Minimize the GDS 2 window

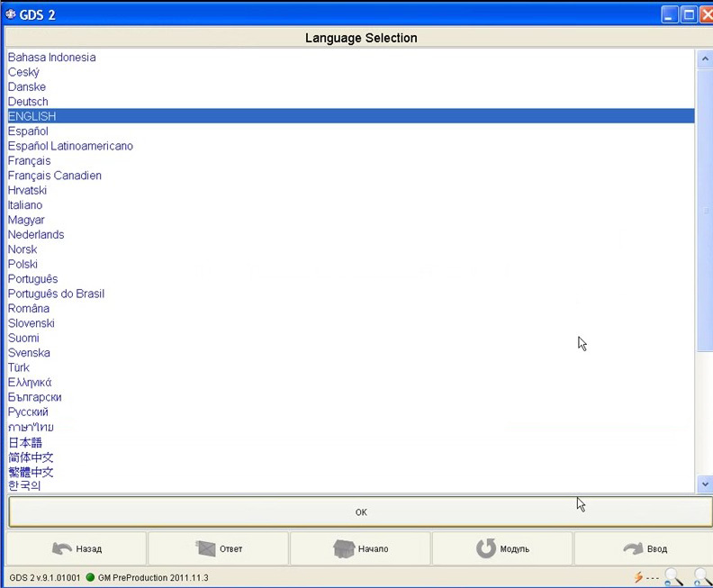tap(670, 14)
